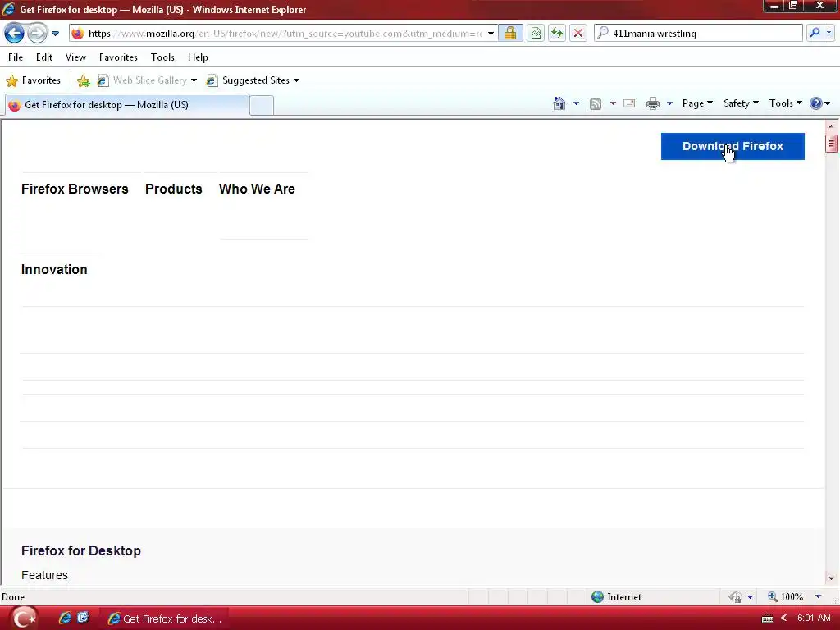840x630 pixels.
Task: Click the keyboard tray icon
Action: 767,619
